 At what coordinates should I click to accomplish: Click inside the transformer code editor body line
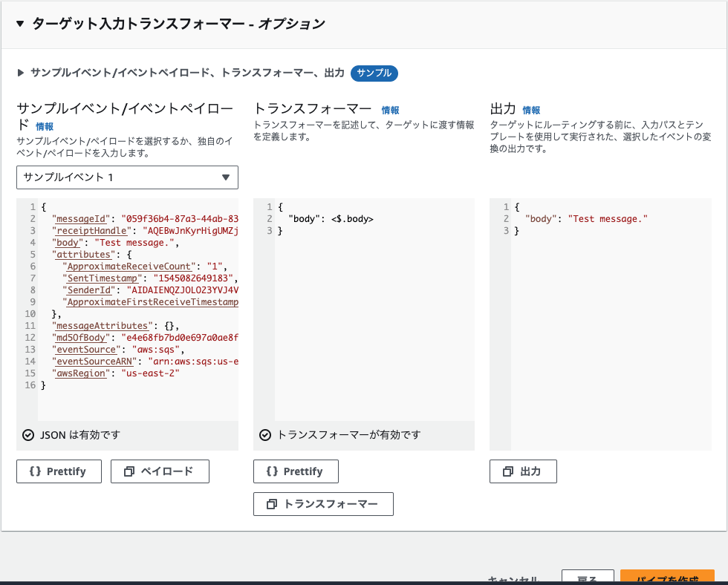(x=331, y=219)
